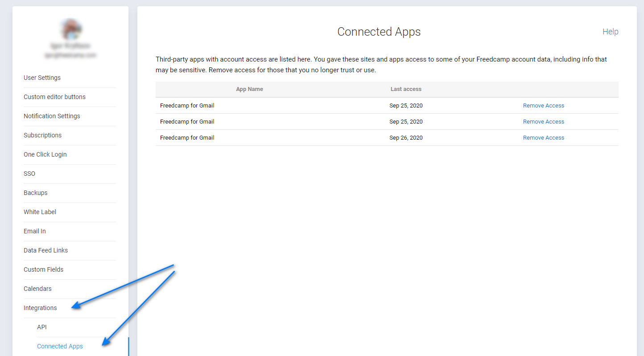
Task: Click the Last access column header
Action: click(x=406, y=89)
